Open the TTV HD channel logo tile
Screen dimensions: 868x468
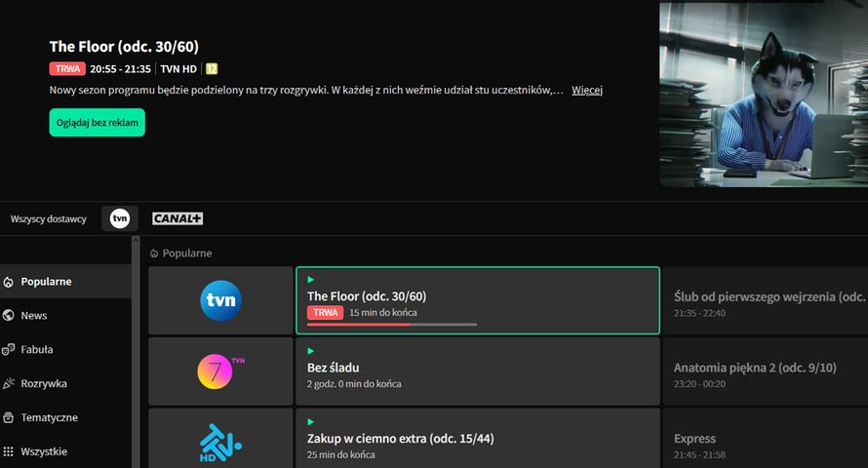tap(220, 439)
